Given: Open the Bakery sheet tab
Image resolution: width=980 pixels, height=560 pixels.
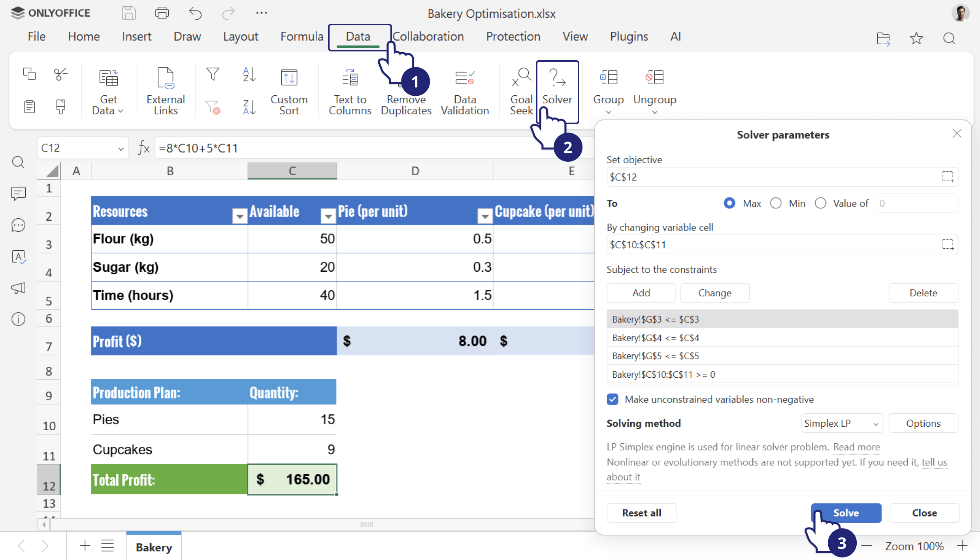Looking at the screenshot, I should coord(154,547).
